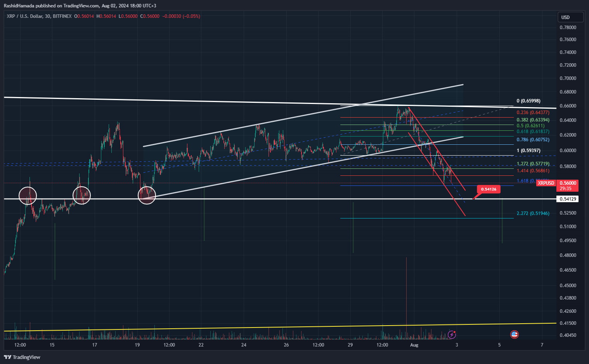Click 0.76000 on the price axis
This screenshot has width=589, height=364.
click(x=568, y=40)
